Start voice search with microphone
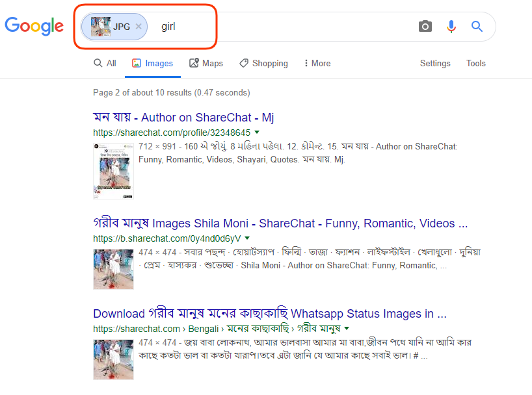The height and width of the screenshot is (395, 532). click(x=451, y=26)
